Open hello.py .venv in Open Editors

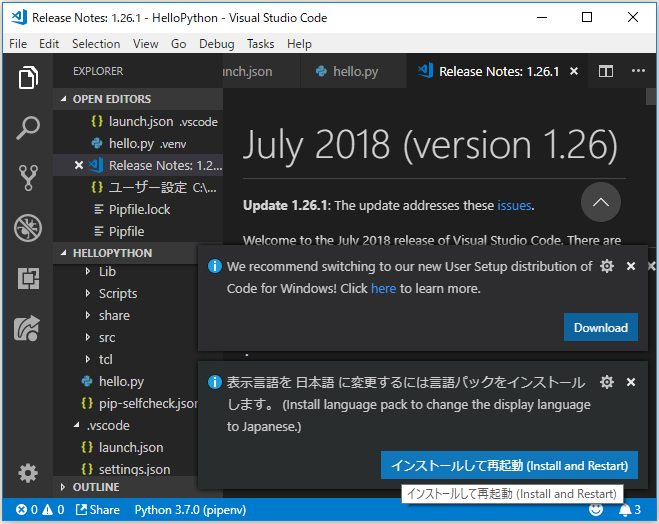click(138, 143)
